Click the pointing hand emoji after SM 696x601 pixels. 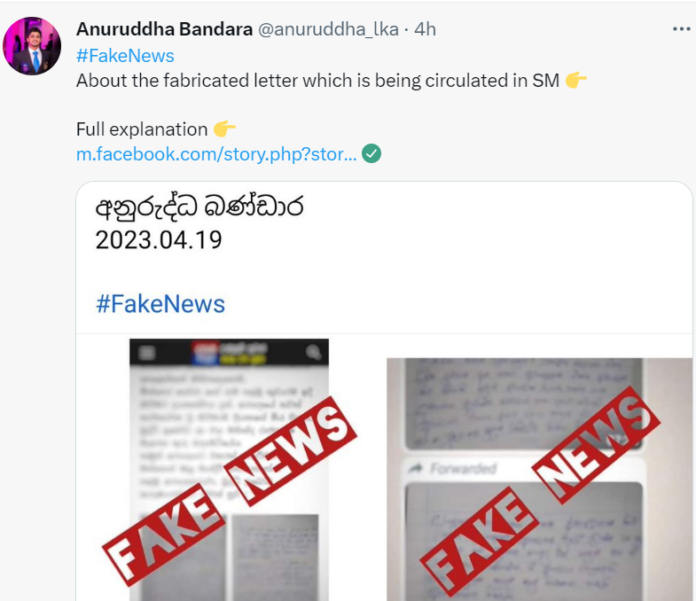[576, 80]
